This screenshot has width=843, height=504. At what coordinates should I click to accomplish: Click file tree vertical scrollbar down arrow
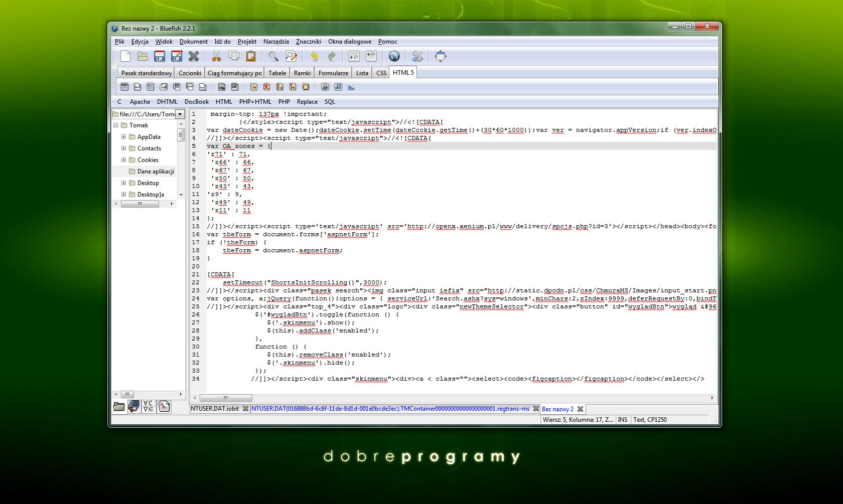pyautogui.click(x=181, y=195)
